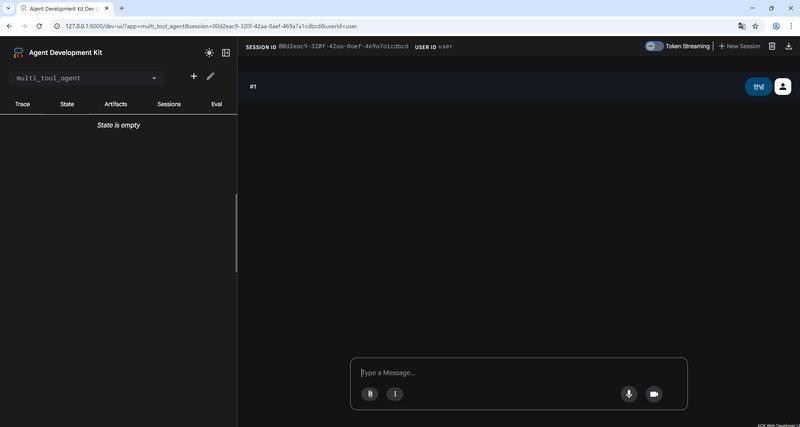Open a new browser tab
Image resolution: width=800 pixels, height=427 pixels.
[x=121, y=9]
